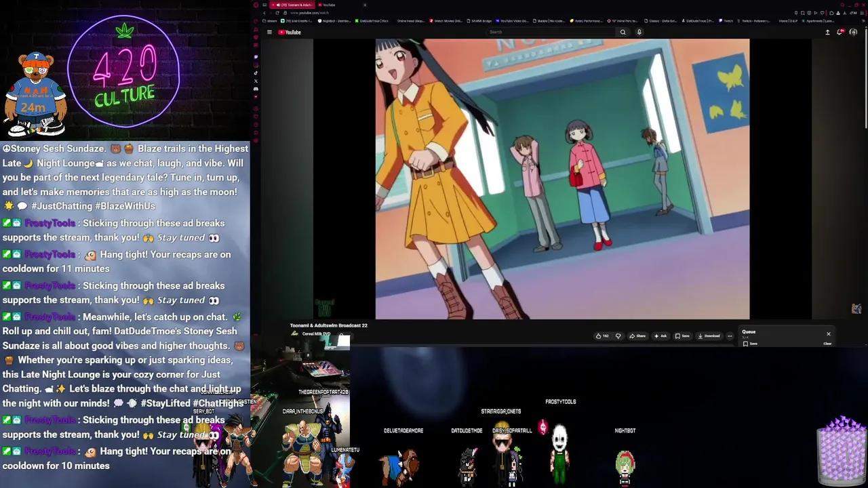The image size is (868, 488).
Task: Open the Twitch Follower bookmark
Action: (x=754, y=21)
